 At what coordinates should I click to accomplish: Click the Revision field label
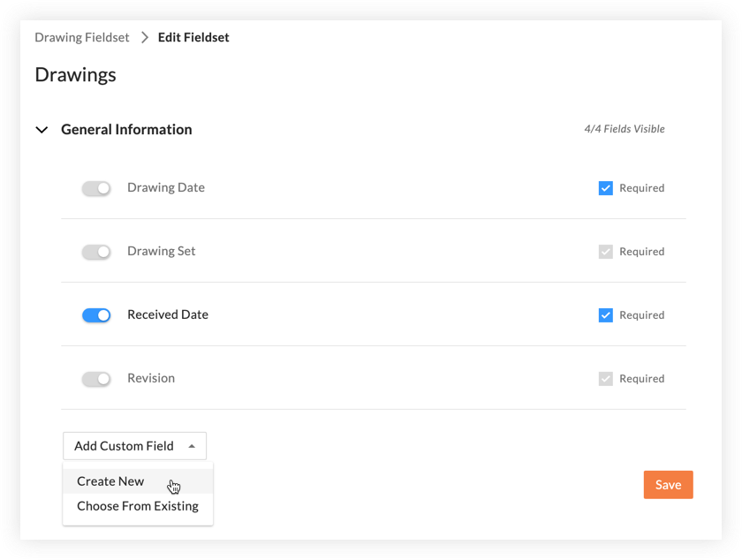[x=151, y=378]
